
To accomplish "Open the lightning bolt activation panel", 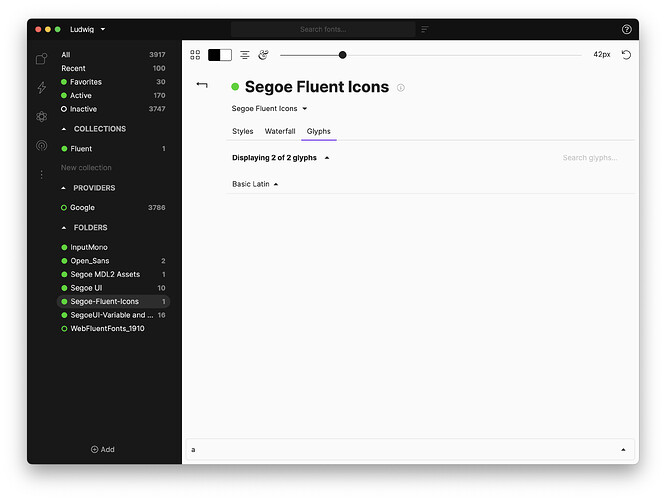I will 41,88.
